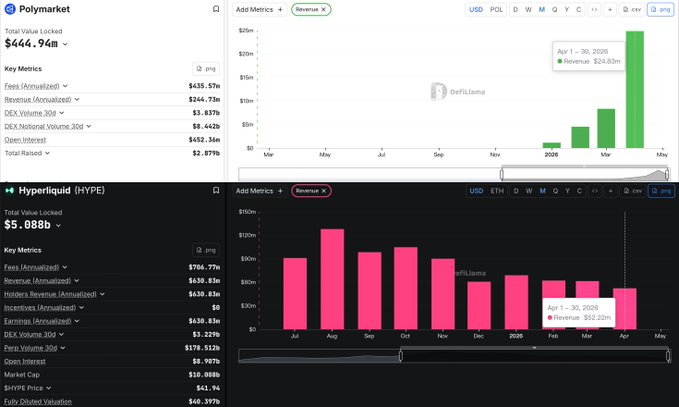Image resolution: width=679 pixels, height=407 pixels.
Task: Expand Hyperliquid Incentives (Annualized) row
Action: [81, 308]
